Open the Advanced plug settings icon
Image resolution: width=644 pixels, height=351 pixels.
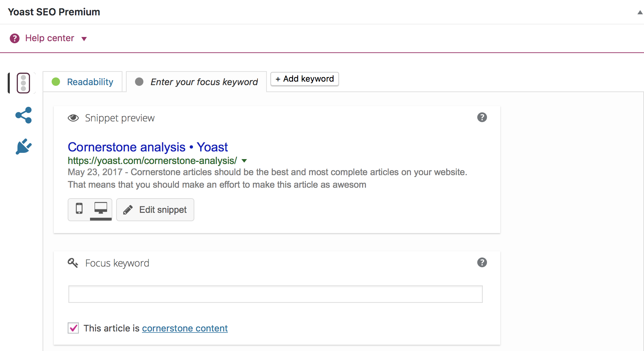pyautogui.click(x=24, y=147)
